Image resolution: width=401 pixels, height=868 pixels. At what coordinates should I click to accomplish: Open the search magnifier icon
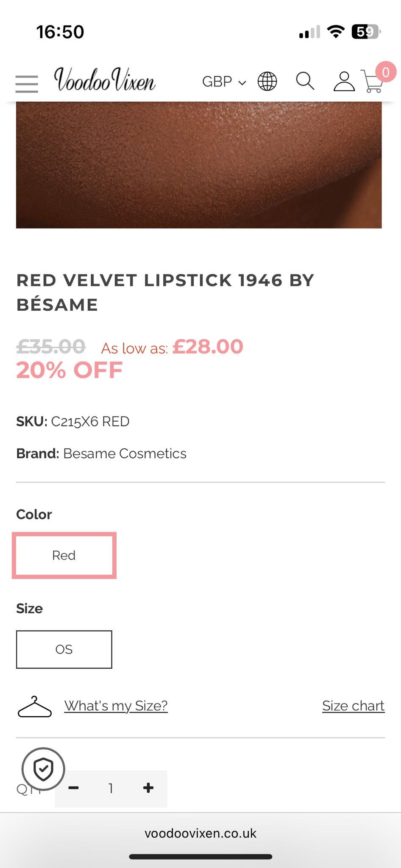click(x=305, y=81)
